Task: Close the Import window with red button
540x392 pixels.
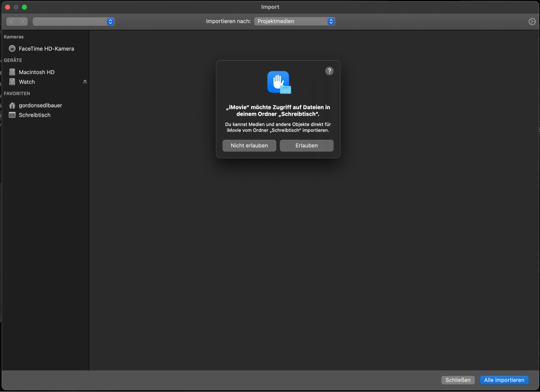Action: coord(8,7)
